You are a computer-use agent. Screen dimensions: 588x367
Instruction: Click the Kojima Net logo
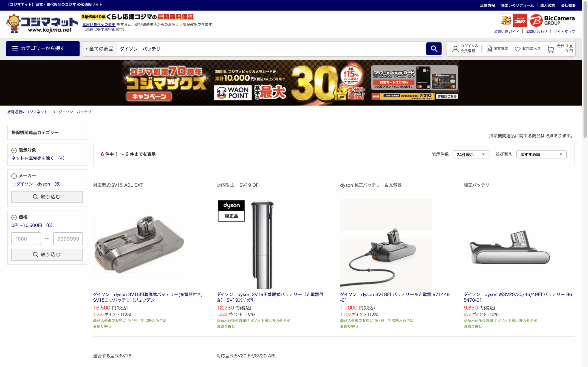tap(42, 23)
